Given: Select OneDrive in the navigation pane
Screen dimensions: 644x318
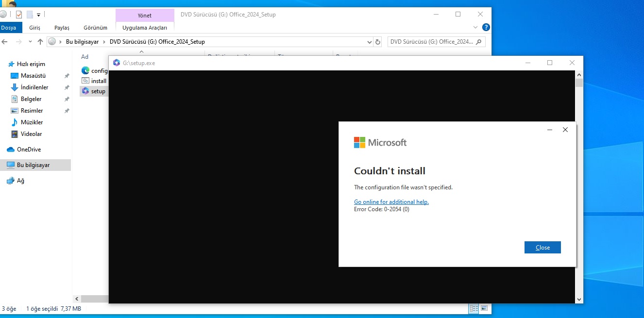Looking at the screenshot, I should [x=29, y=150].
